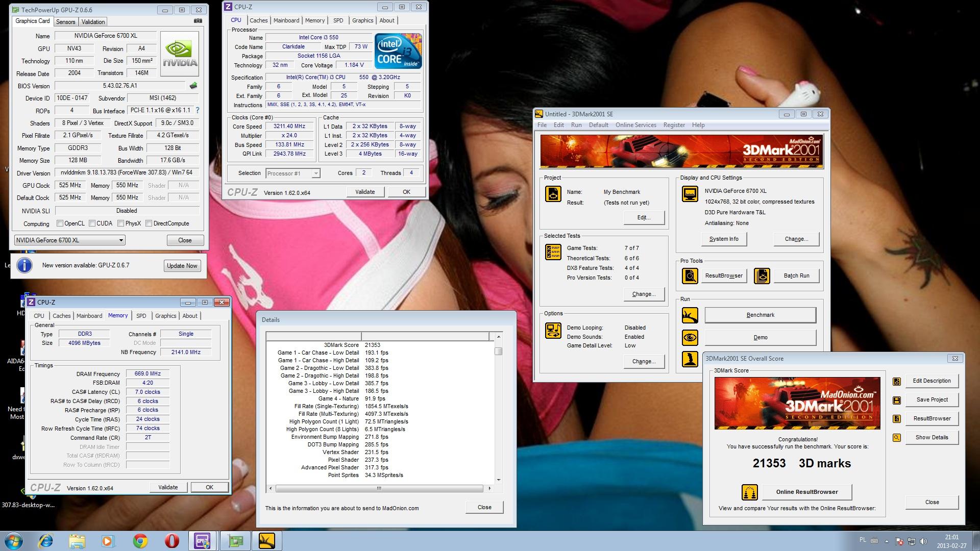Click the Online ResultBrowser icon
This screenshot has width=980, height=551.
click(x=750, y=492)
